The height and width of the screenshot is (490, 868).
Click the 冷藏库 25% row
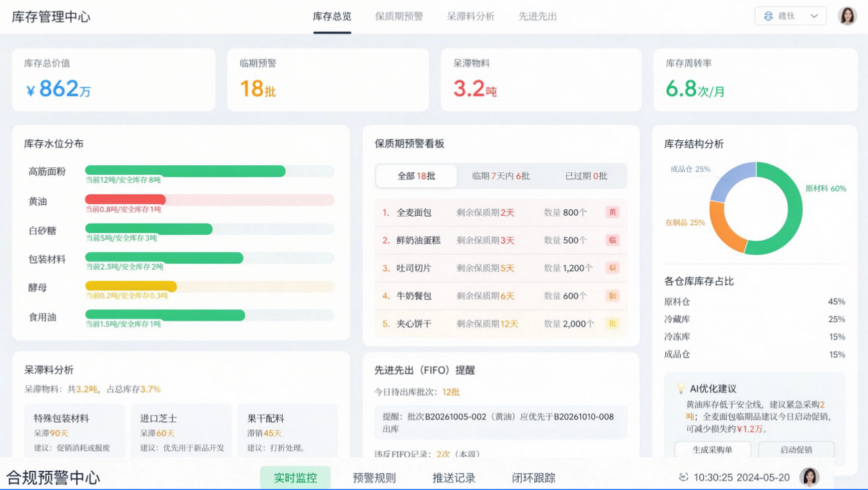point(755,319)
